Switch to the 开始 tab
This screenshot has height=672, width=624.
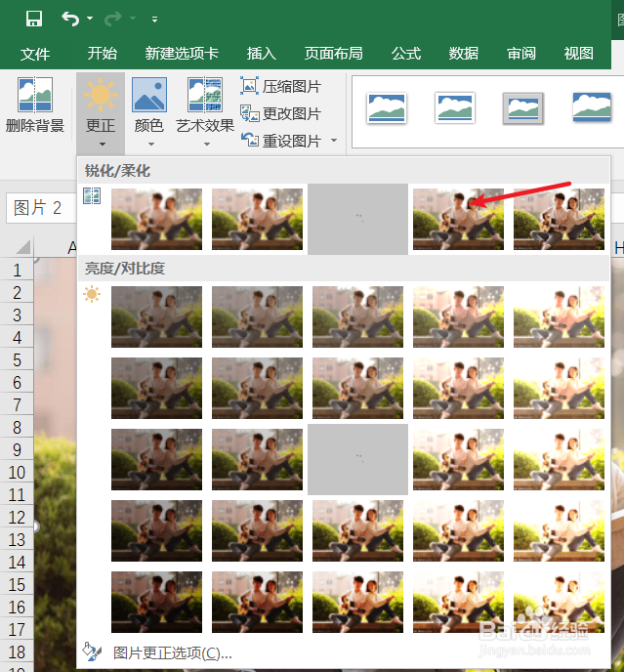102,54
